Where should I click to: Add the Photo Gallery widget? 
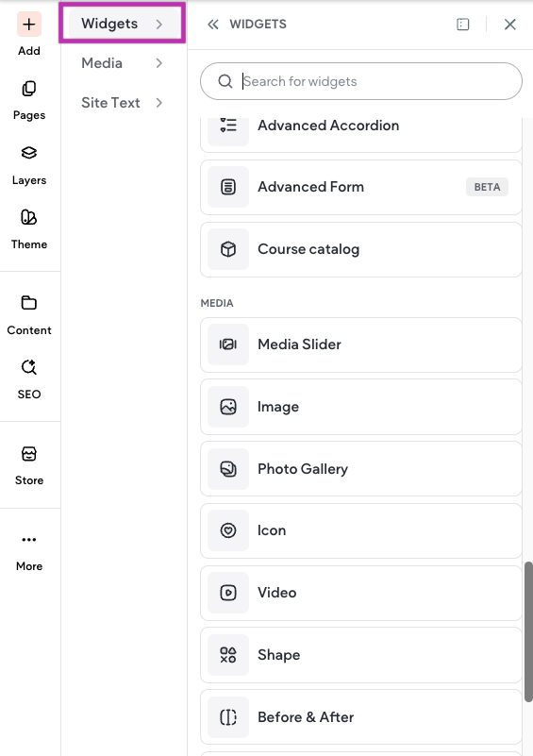tap(361, 469)
